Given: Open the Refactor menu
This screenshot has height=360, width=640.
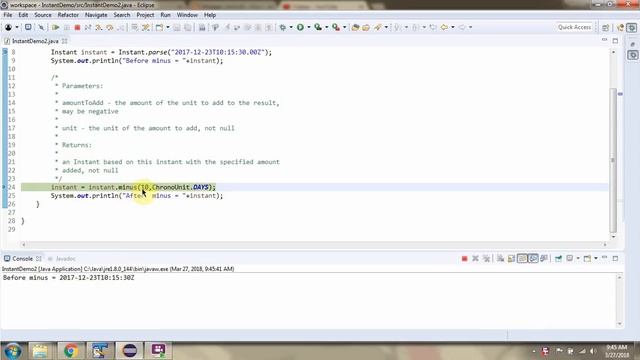Looking at the screenshot, I should [68, 15].
